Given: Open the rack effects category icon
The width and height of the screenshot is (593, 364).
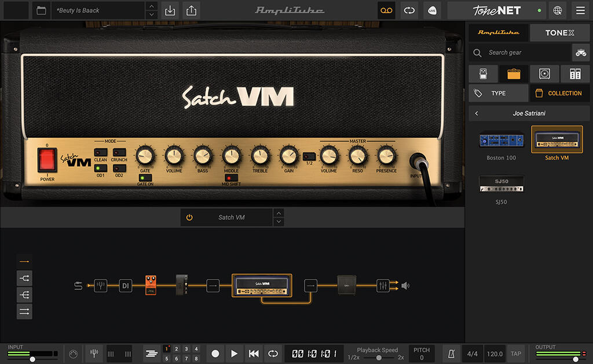Looking at the screenshot, I should (575, 73).
